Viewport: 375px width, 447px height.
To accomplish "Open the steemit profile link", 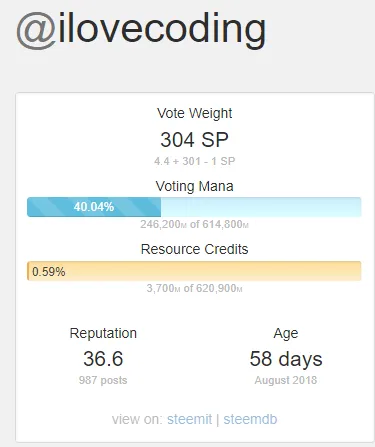I will click(189, 419).
